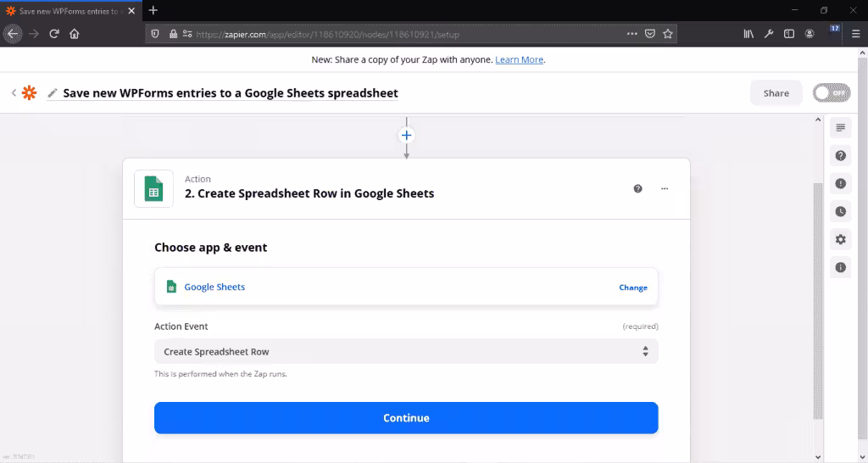This screenshot has height=463, width=868.
Task: Open tracking protection shield icon
Action: (x=155, y=34)
